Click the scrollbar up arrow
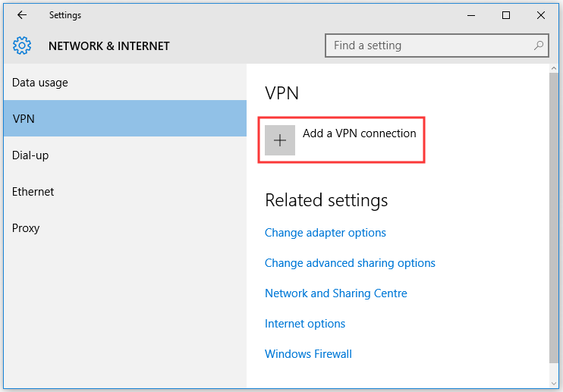This screenshot has width=563, height=392. click(x=553, y=68)
